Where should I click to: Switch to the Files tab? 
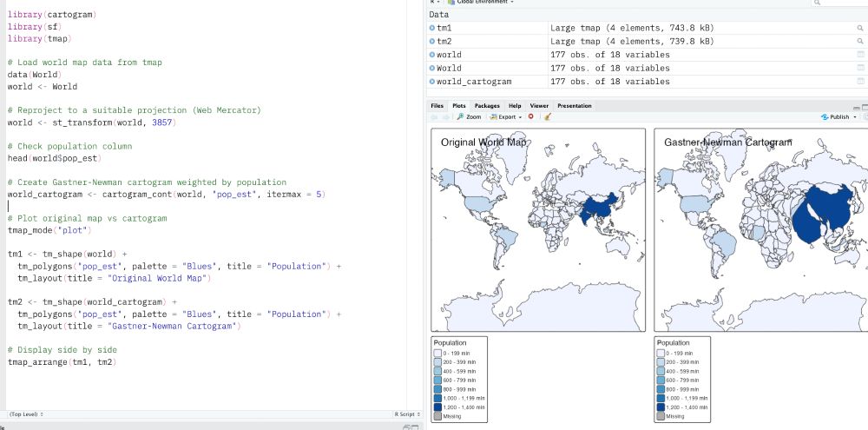pyautogui.click(x=437, y=106)
